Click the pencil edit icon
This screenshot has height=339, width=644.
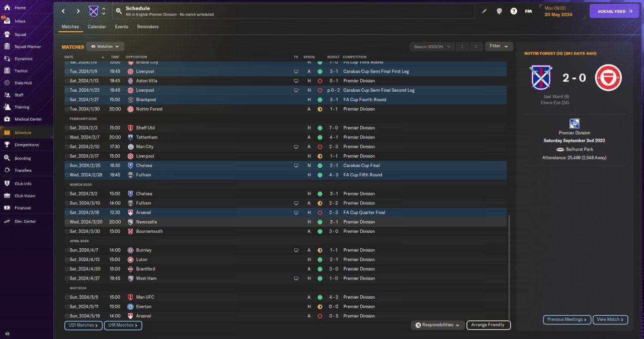(x=485, y=11)
